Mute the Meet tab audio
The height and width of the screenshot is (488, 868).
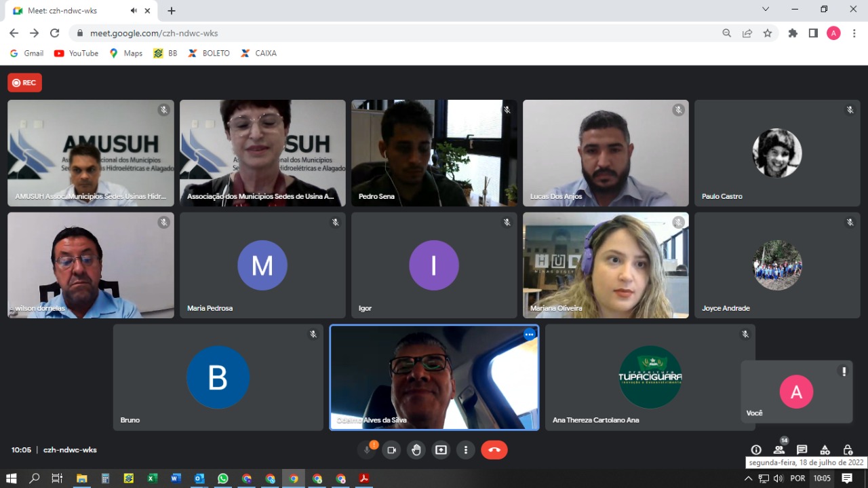coord(134,11)
